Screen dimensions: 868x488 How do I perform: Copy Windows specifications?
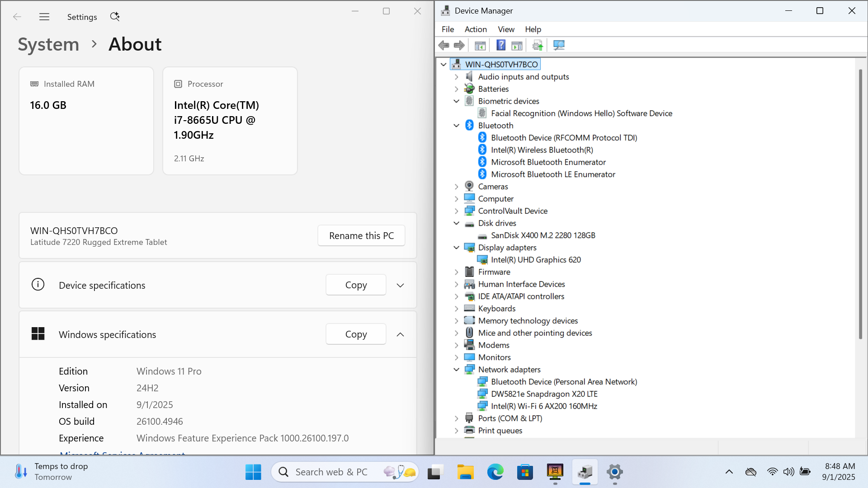[356, 334]
